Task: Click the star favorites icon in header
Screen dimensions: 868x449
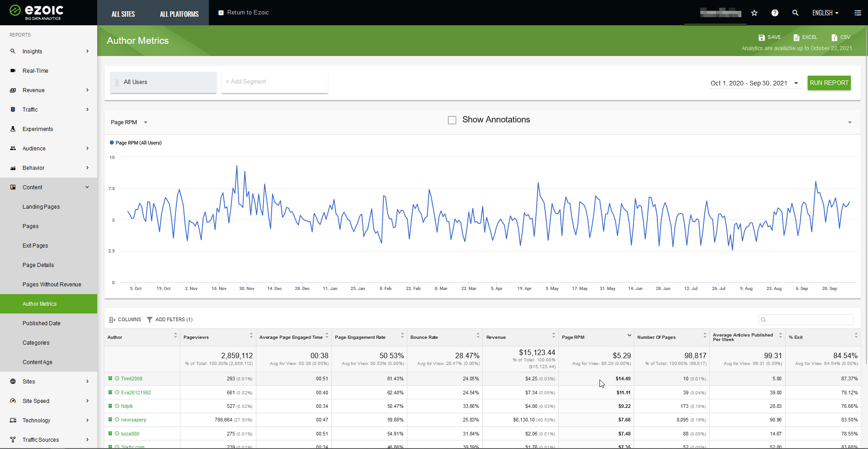Action: tap(754, 13)
